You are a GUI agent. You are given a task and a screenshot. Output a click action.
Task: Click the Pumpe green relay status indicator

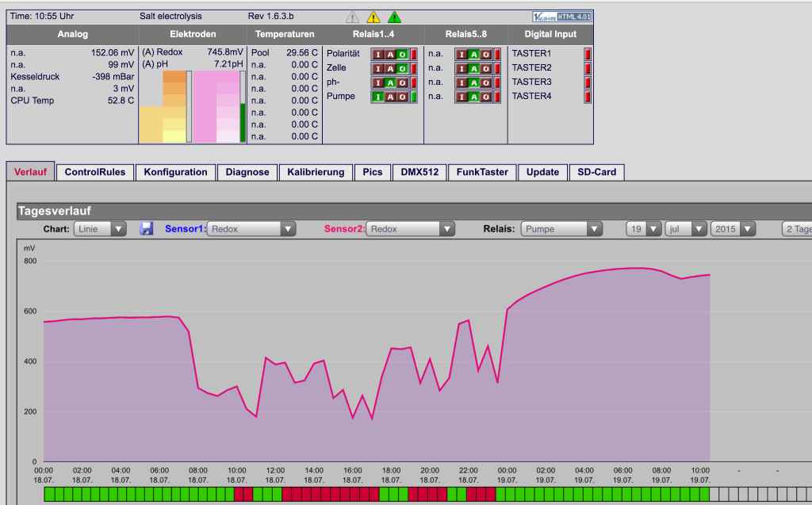(x=414, y=97)
